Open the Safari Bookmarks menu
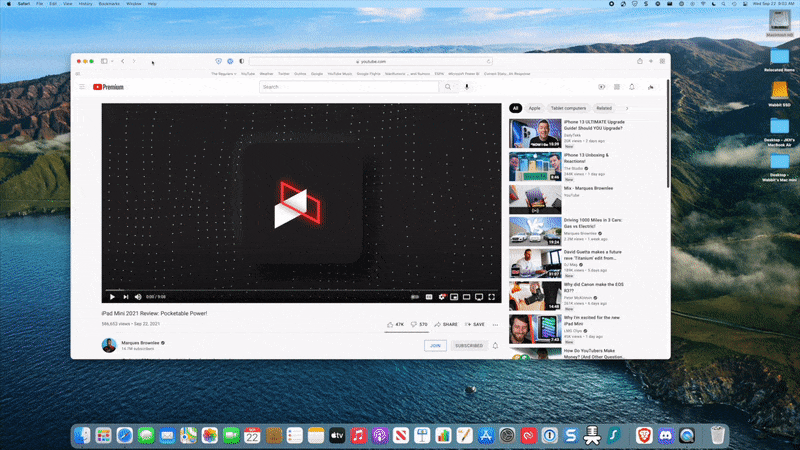The height and width of the screenshot is (450, 800). (x=109, y=4)
